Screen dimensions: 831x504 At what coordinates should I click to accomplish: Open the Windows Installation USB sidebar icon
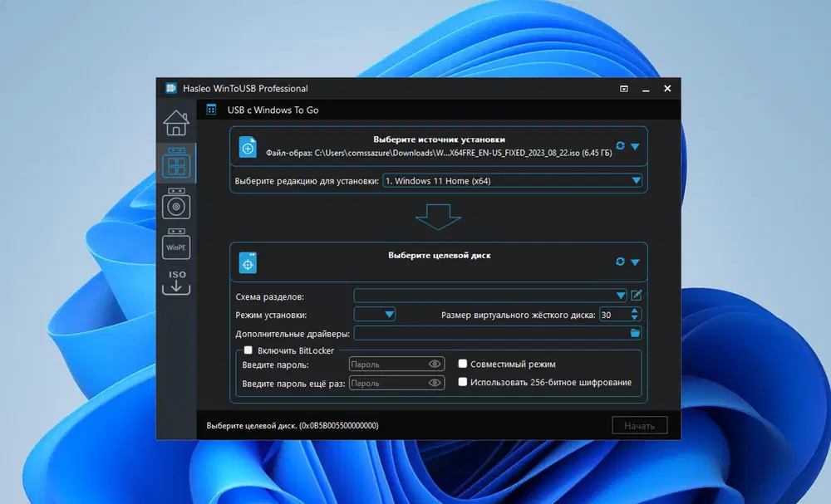(x=176, y=203)
